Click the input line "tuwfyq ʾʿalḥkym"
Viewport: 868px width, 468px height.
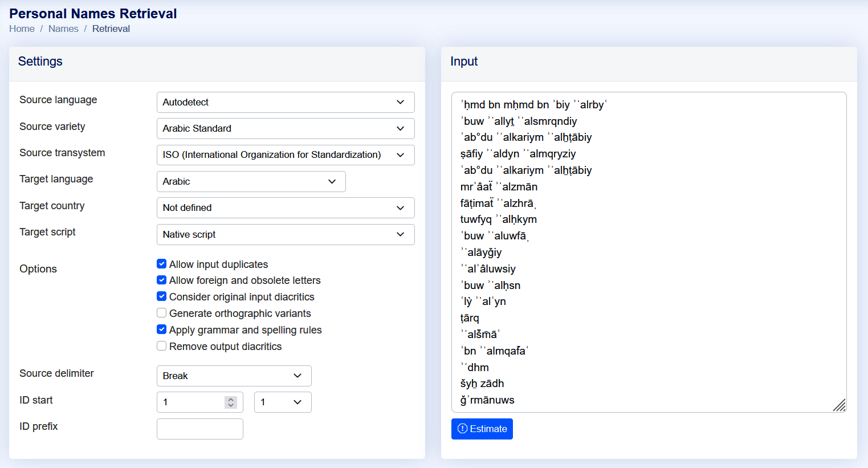point(499,219)
